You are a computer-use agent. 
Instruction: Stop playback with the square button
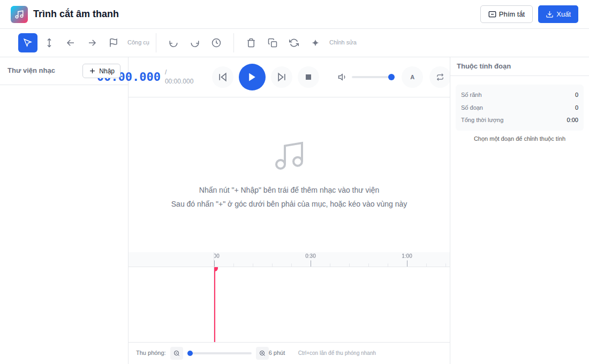(308, 77)
